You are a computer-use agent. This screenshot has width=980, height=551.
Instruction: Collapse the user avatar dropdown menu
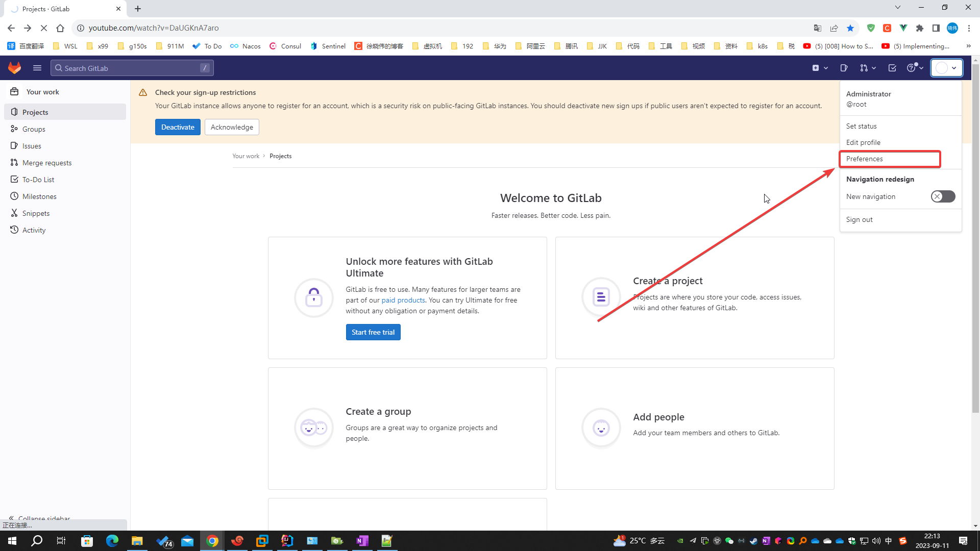pyautogui.click(x=946, y=68)
